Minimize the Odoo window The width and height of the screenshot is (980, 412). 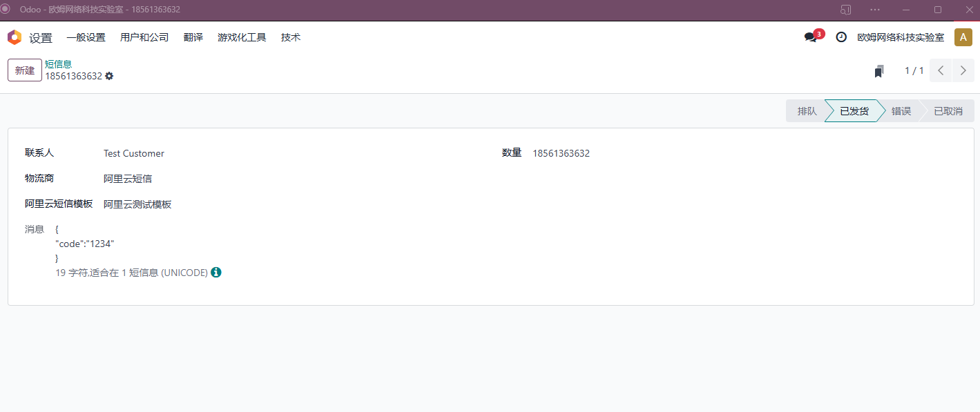pyautogui.click(x=906, y=10)
